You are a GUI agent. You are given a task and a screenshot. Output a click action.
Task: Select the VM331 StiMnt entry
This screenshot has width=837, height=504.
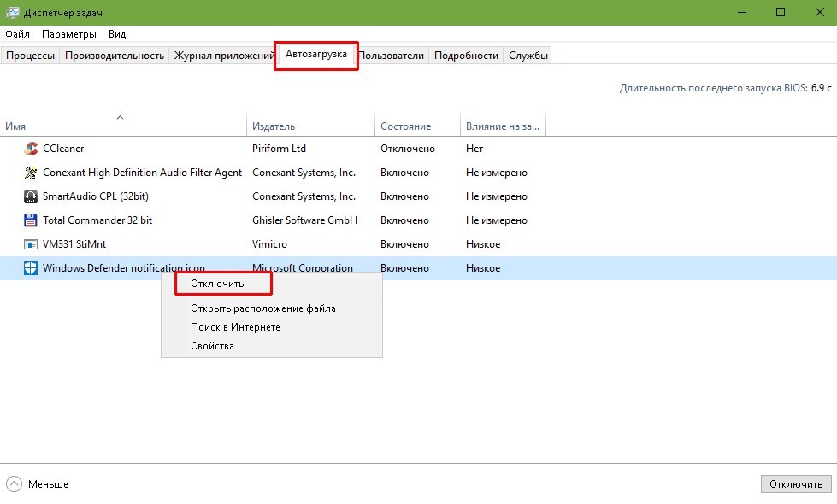click(74, 244)
